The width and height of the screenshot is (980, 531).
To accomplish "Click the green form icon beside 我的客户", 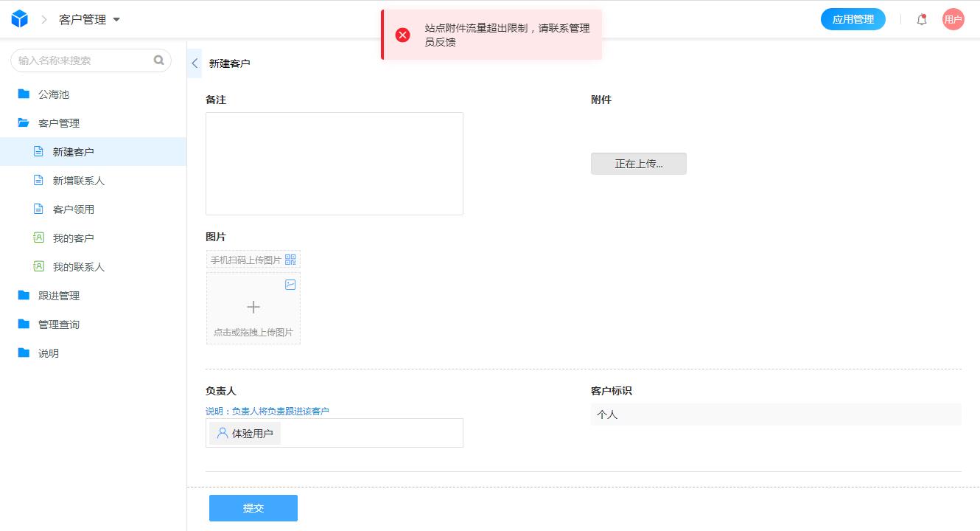I will point(39,237).
